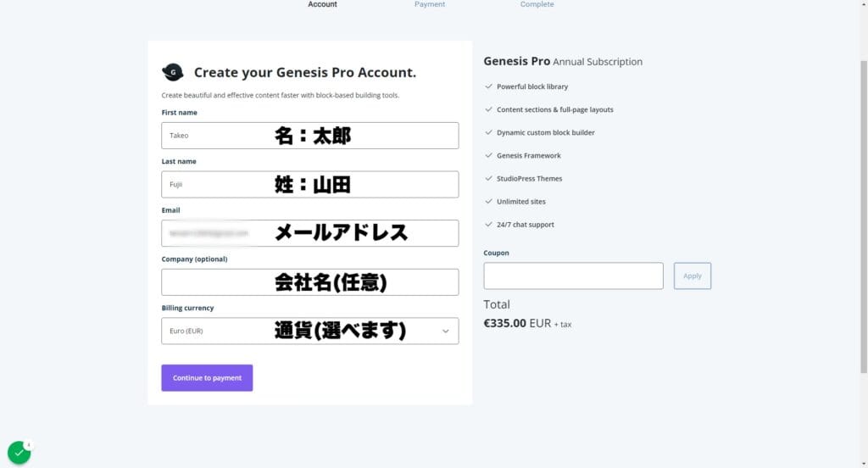This screenshot has height=468, width=868.
Task: Click the Genesis Pro Annual Subscription heading
Action: click(x=563, y=62)
